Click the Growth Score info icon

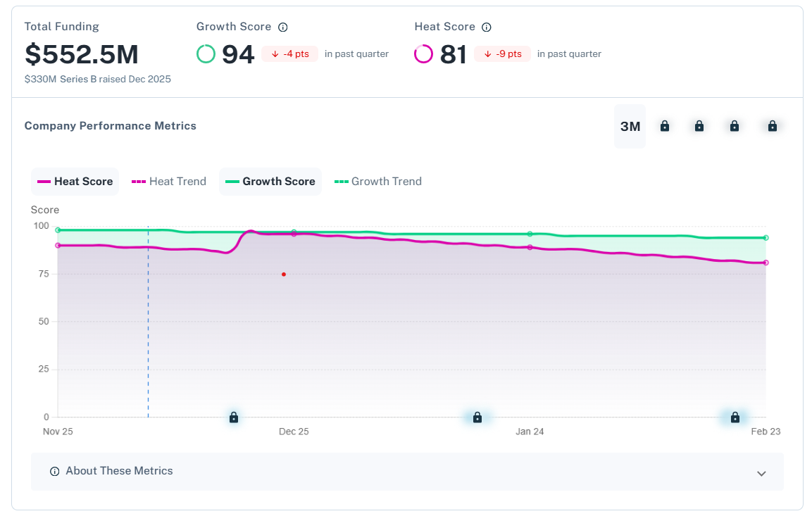283,27
